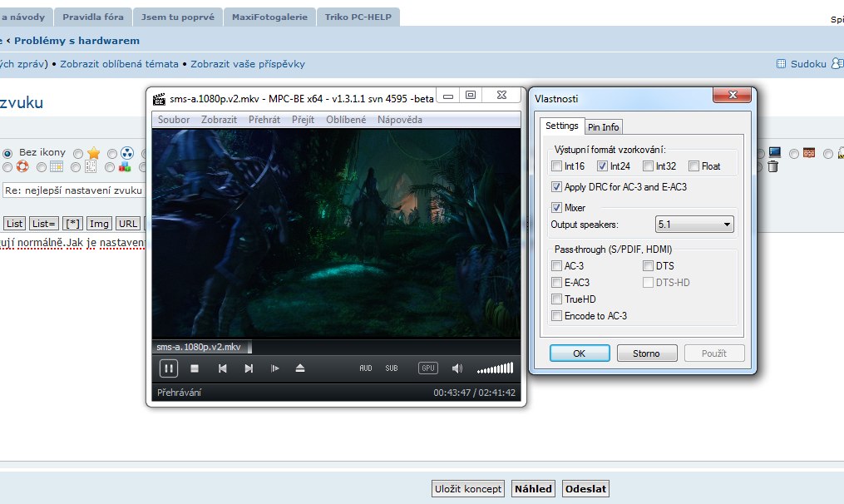
Task: Choose the calendar topic icon radio button
Action: [x=42, y=167]
